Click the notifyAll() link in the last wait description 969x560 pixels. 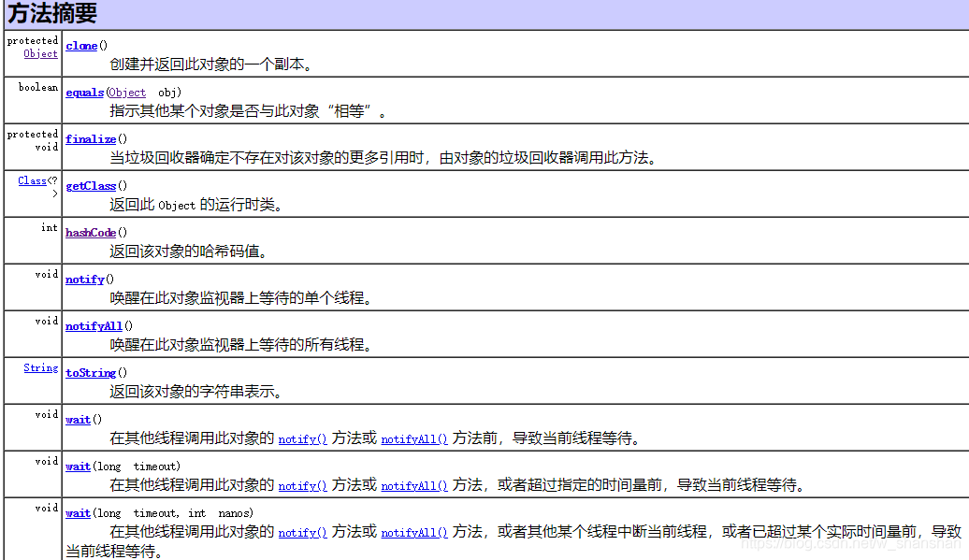(413, 532)
